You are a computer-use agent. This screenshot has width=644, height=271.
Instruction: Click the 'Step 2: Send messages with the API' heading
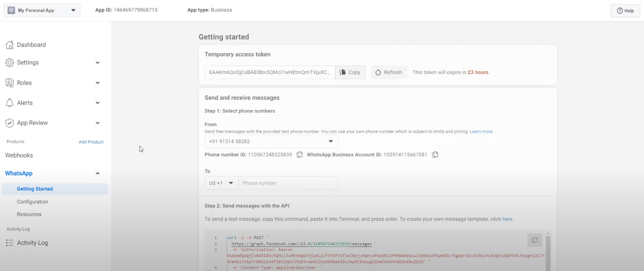coord(247,206)
